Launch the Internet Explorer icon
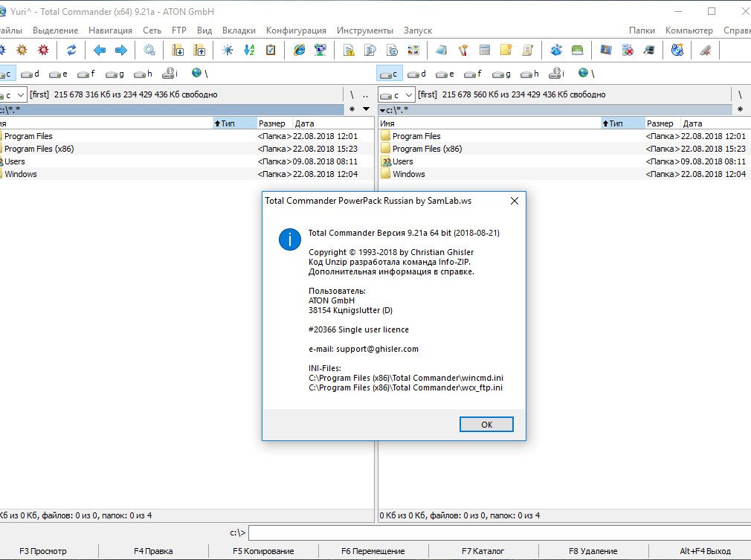Screen dimensions: 751x560 300,50
